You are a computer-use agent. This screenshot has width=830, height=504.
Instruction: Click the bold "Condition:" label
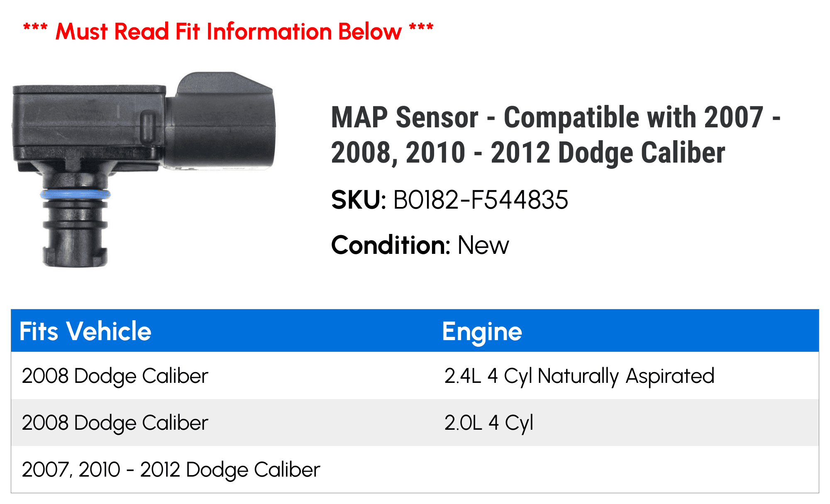[391, 245]
